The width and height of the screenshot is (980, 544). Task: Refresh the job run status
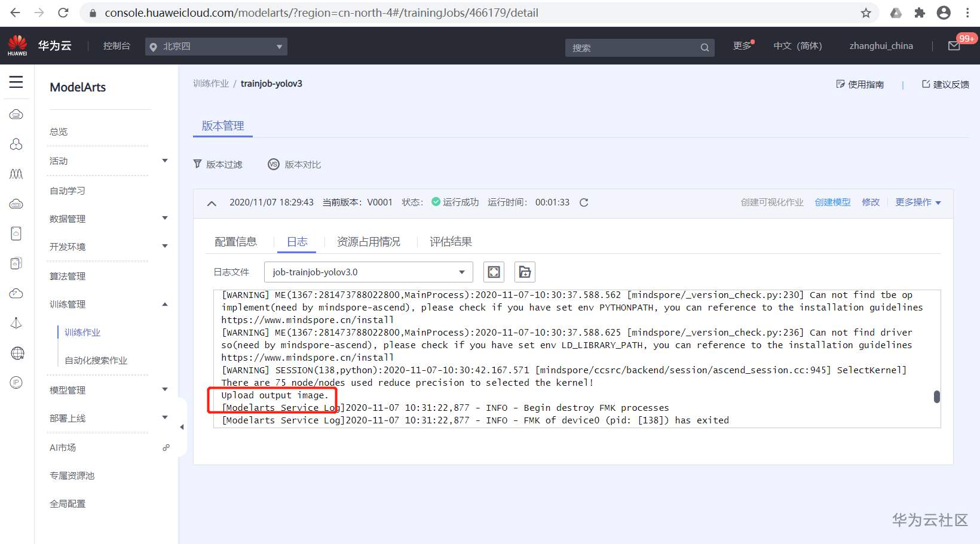click(x=584, y=202)
